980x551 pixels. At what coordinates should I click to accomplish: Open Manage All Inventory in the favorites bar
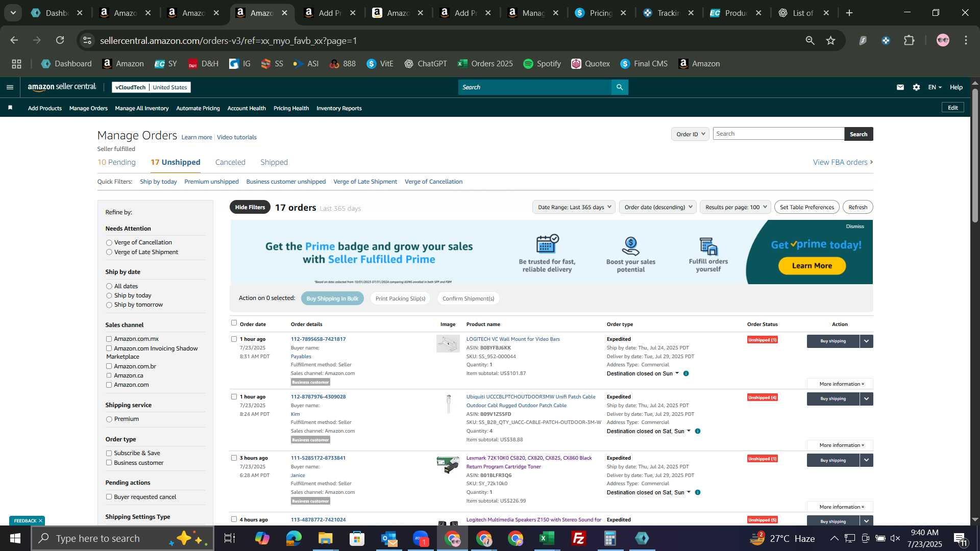pos(142,108)
